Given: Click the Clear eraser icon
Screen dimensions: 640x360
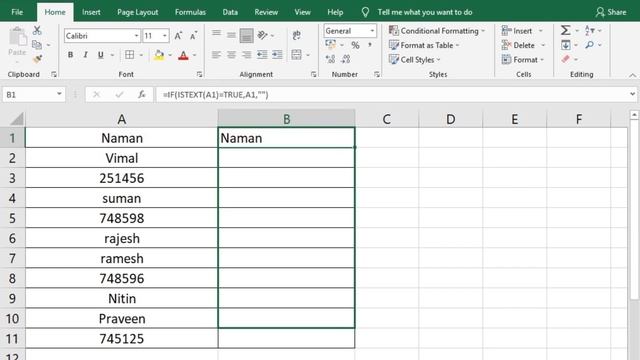Looking at the screenshot, I should (566, 59).
